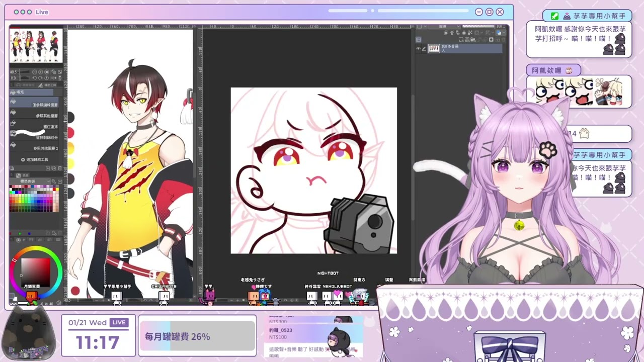Viewport: 644px width, 362px height.
Task: Delete the selected sub tool via trash icon
Action: (x=60, y=168)
